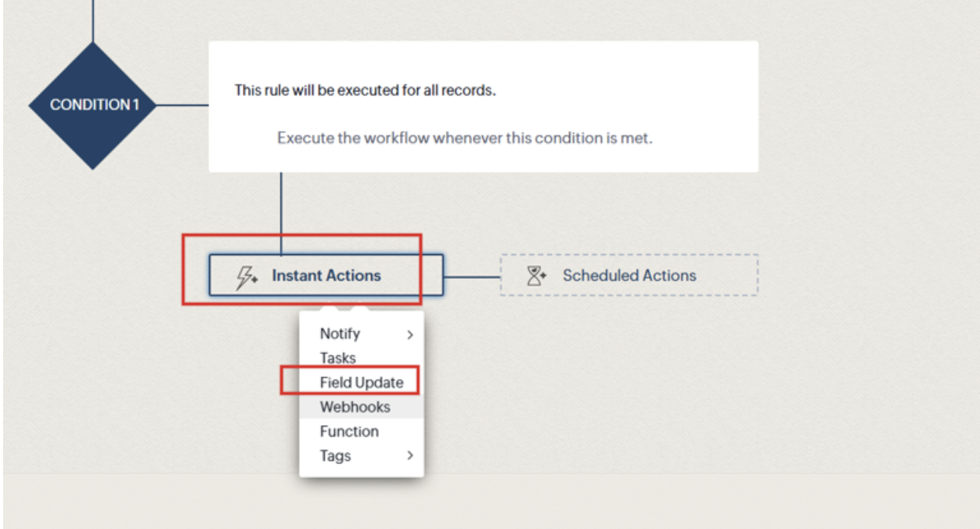Select Tasks in the actions menu

click(337, 358)
